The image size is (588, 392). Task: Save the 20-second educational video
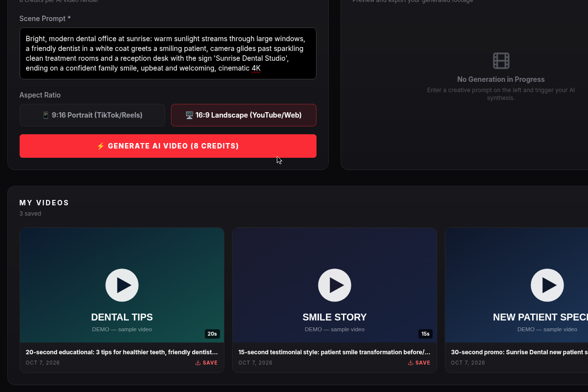pyautogui.click(x=206, y=363)
